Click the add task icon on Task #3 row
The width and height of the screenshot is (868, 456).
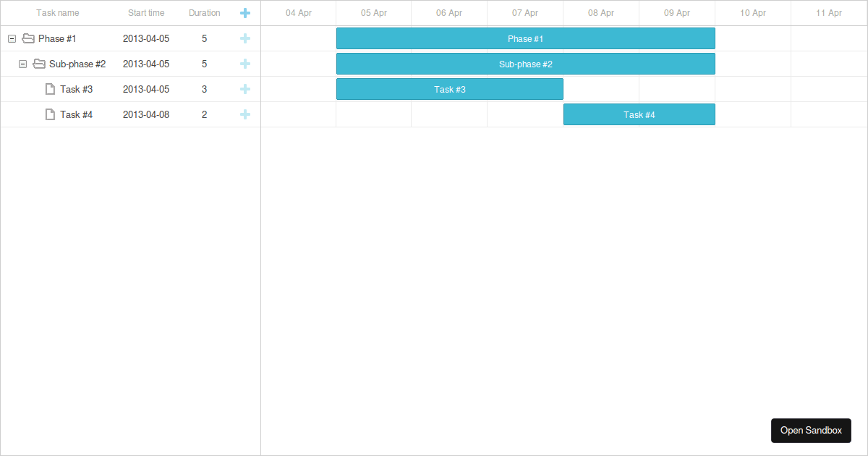245,89
